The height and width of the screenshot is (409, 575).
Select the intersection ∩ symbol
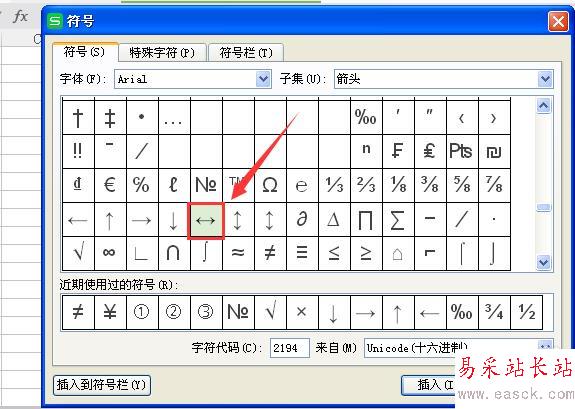click(x=174, y=253)
